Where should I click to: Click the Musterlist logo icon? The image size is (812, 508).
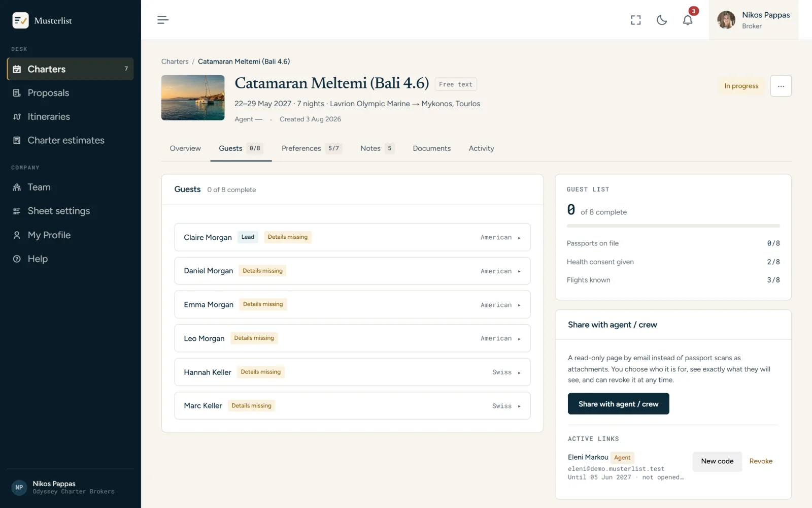[x=20, y=20]
